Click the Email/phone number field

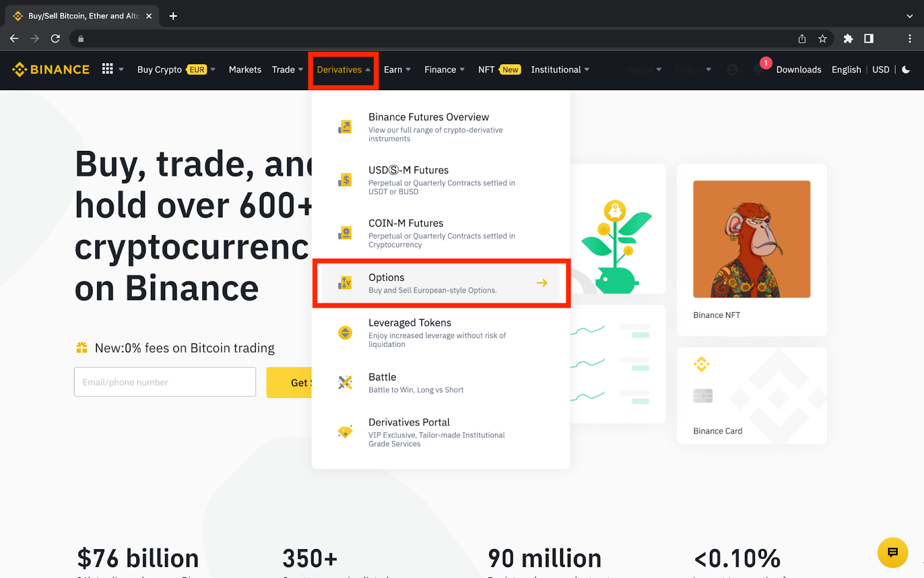tap(165, 382)
